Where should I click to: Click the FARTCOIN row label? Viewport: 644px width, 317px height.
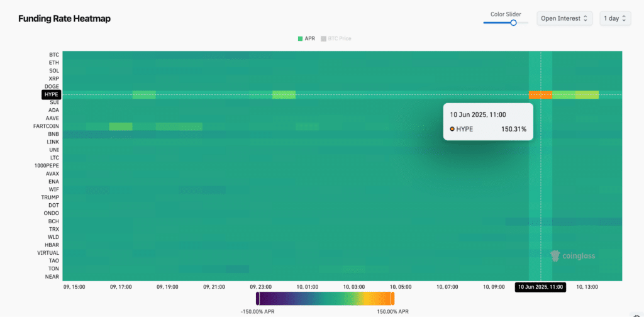(x=47, y=126)
